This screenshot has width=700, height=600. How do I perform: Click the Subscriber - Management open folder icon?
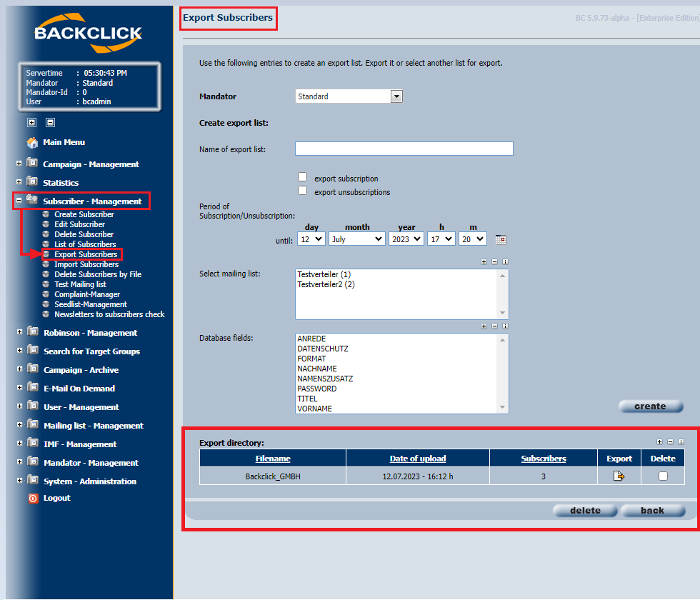click(x=32, y=199)
